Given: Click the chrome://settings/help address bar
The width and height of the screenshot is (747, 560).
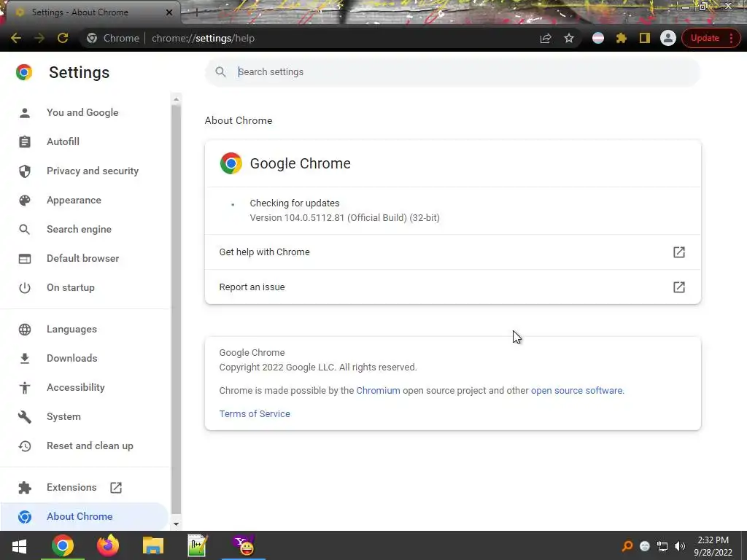Looking at the screenshot, I should pos(203,38).
